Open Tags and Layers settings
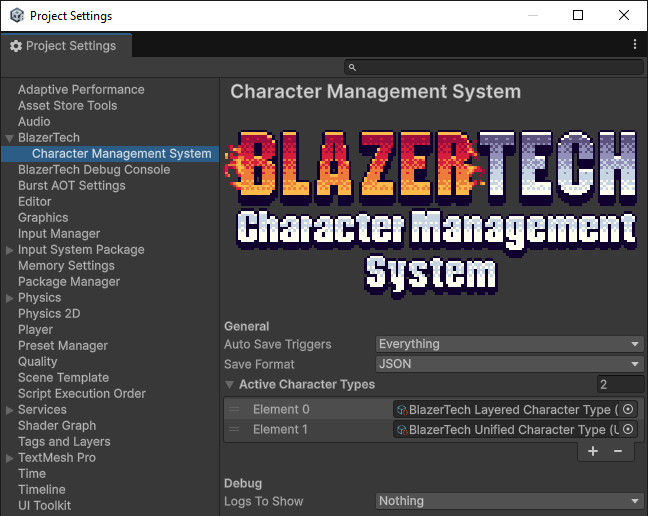 pos(64,442)
